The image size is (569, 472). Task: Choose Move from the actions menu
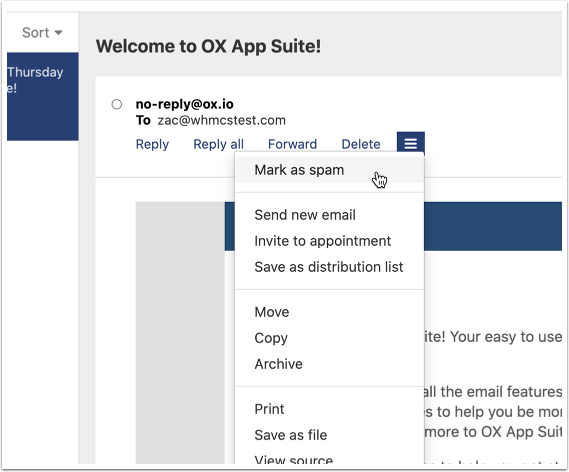[x=329, y=312]
